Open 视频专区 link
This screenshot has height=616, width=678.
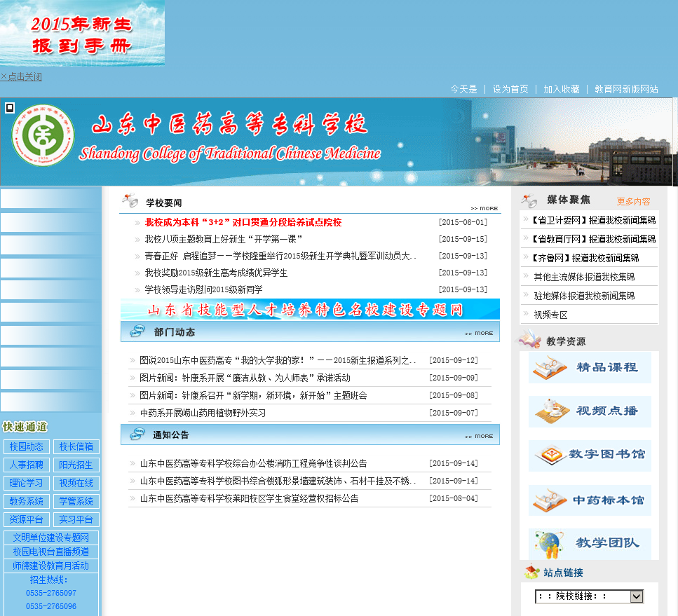pyautogui.click(x=550, y=315)
